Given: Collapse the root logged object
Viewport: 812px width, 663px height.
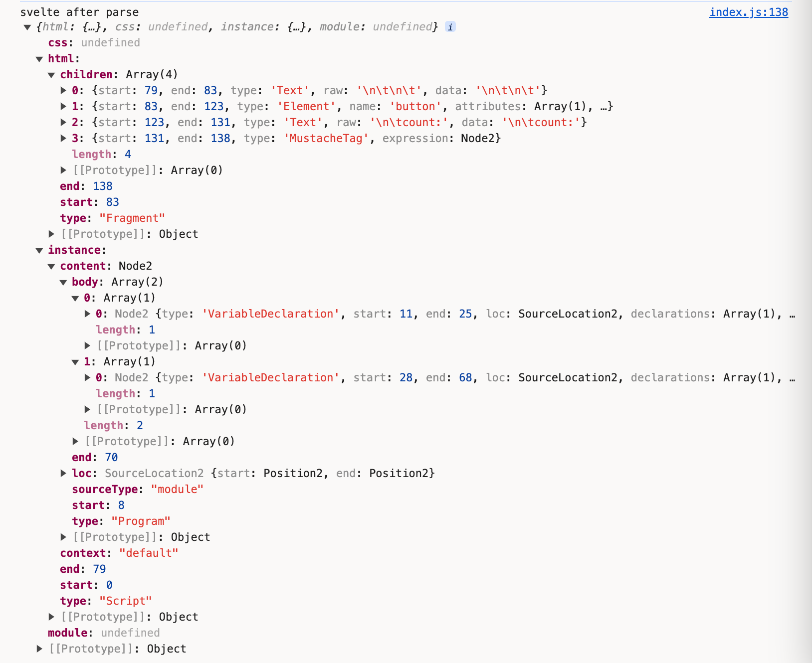Looking at the screenshot, I should coord(27,27).
